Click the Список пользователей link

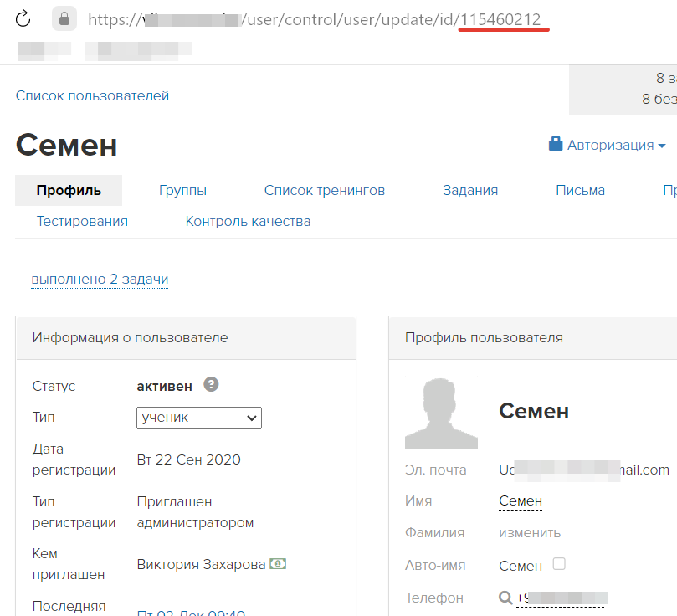[92, 95]
